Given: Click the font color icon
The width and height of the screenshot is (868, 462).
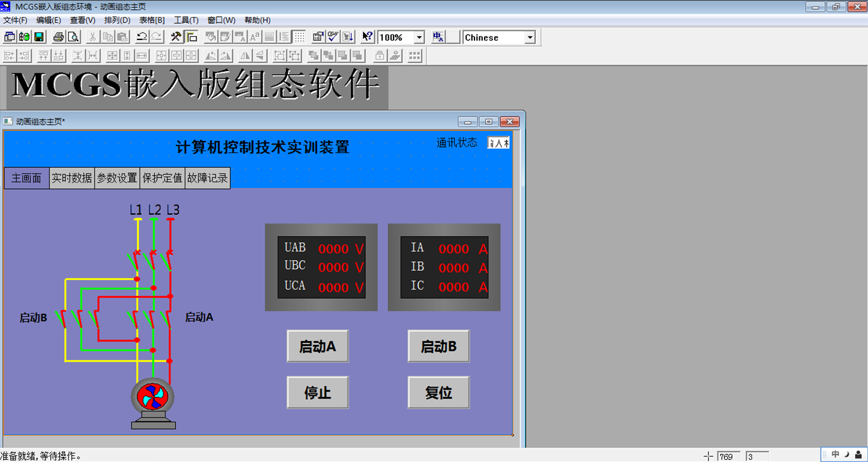Looking at the screenshot, I should (240, 37).
